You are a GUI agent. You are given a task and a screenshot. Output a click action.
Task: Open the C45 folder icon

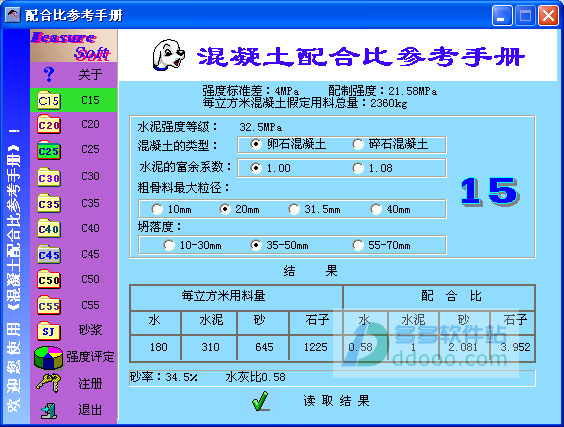pyautogui.click(x=49, y=254)
